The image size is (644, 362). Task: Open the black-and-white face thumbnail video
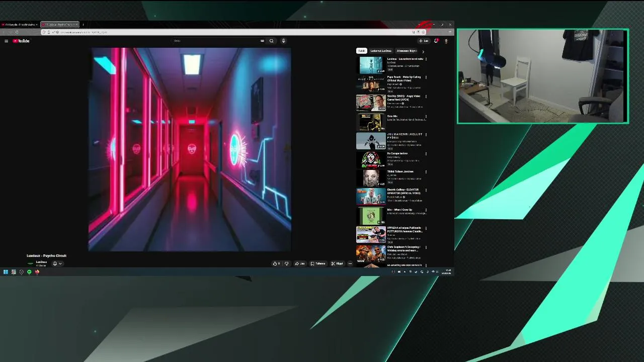[371, 178]
